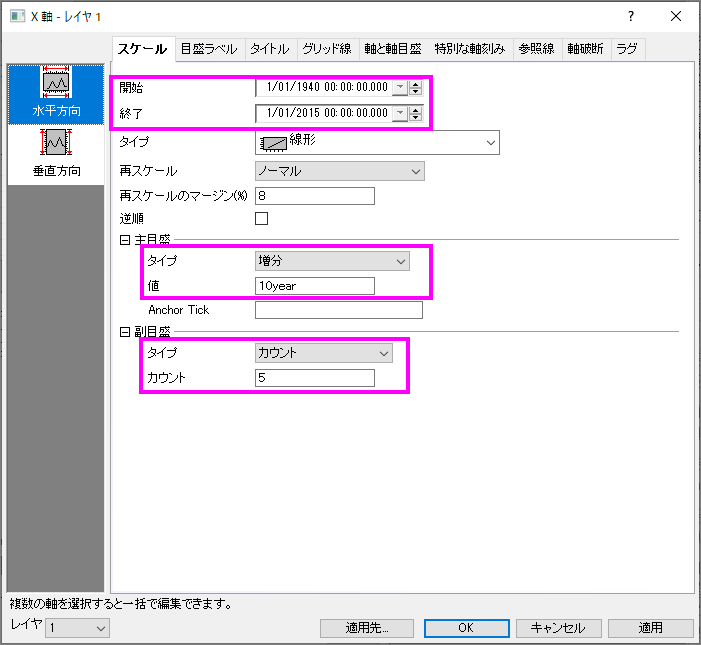Screen dimensions: 701x645
Task: Click the Anchor Tick input field
Action: click(x=338, y=310)
